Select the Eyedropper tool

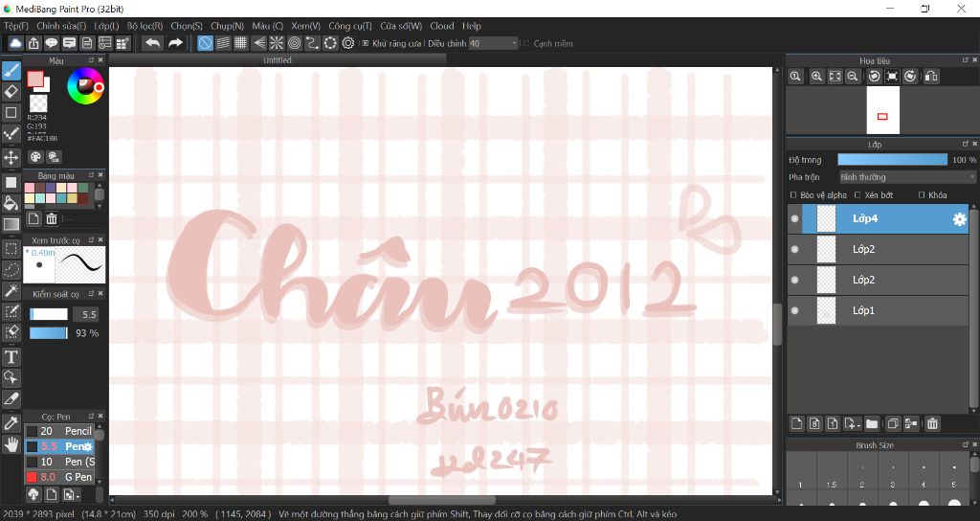(x=11, y=422)
